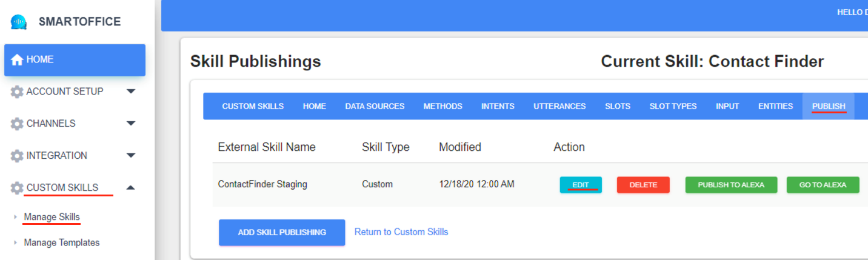Collapse the Custom Skills section arrow

[x=130, y=188]
